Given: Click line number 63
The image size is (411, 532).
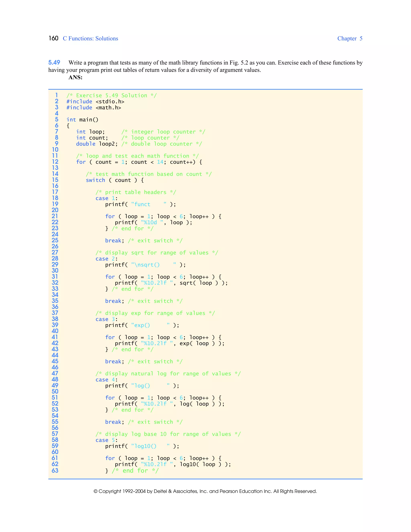Looking at the screenshot, I should point(55,470).
